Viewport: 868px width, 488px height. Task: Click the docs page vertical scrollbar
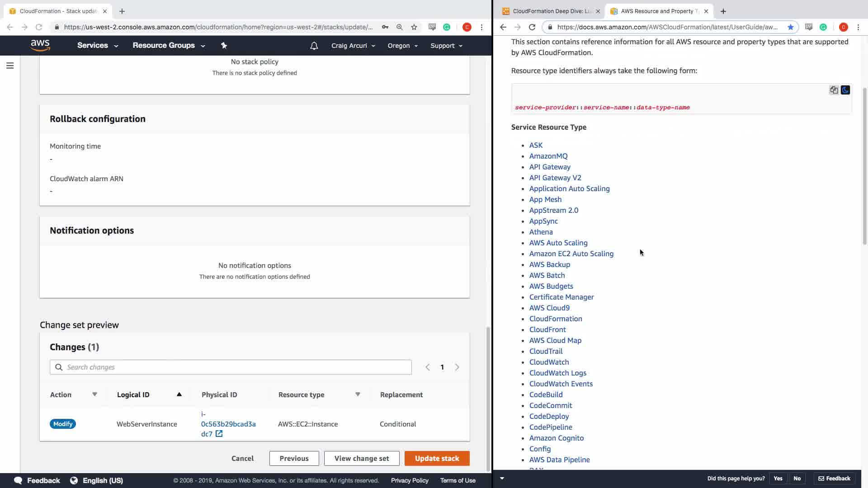(864, 167)
